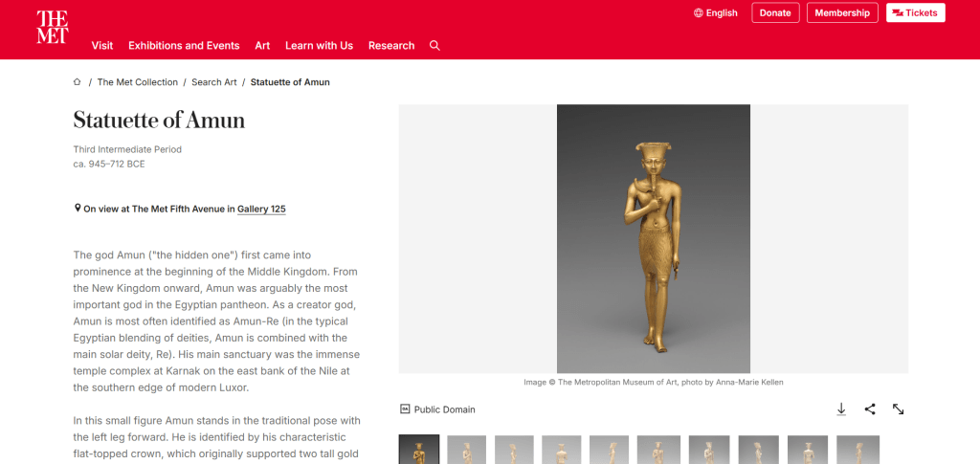Click the download image icon
The height and width of the screenshot is (464, 980).
click(x=841, y=409)
